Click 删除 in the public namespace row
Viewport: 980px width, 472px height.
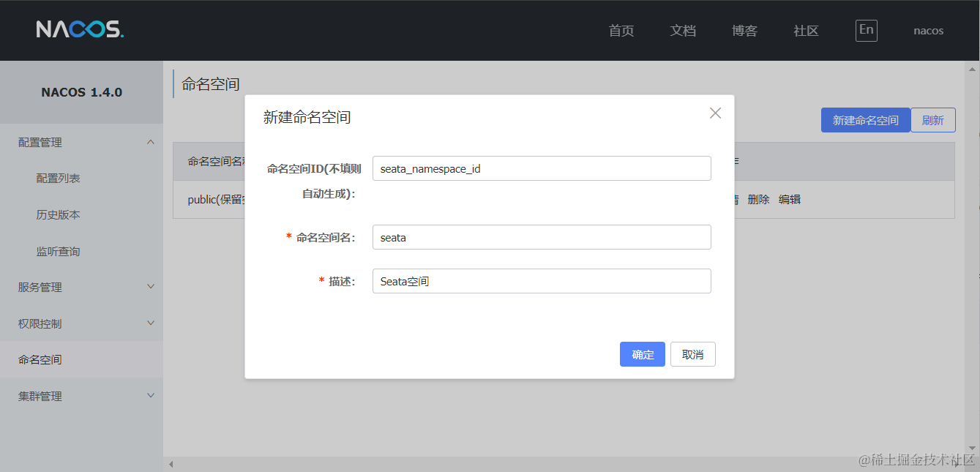point(759,199)
